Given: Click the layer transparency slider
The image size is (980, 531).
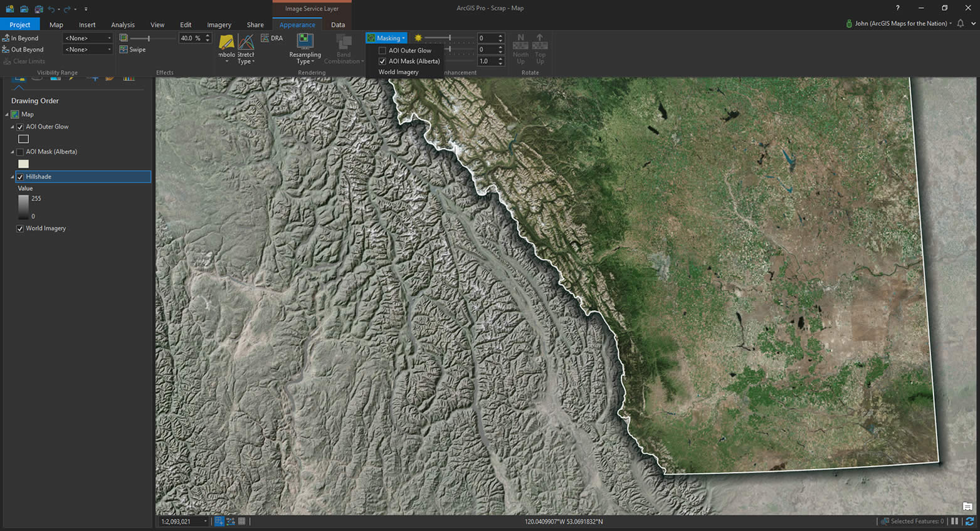Looking at the screenshot, I should coord(149,38).
